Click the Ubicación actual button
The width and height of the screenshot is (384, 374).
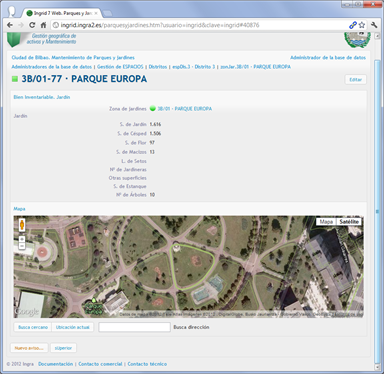point(73,327)
